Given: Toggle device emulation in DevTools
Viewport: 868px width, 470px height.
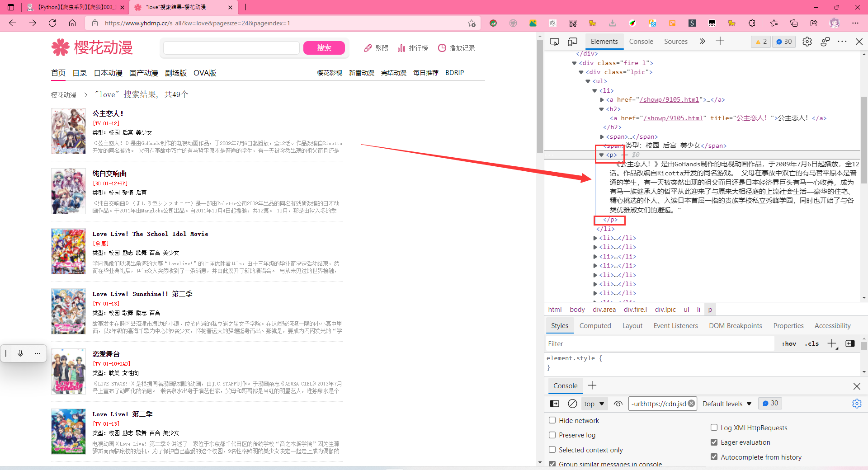Looking at the screenshot, I should coord(572,42).
